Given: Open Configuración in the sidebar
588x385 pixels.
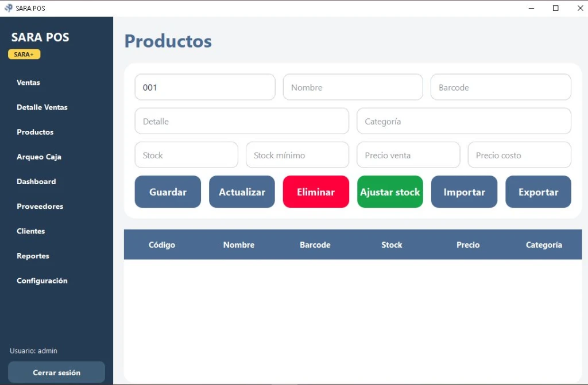Looking at the screenshot, I should pos(42,281).
